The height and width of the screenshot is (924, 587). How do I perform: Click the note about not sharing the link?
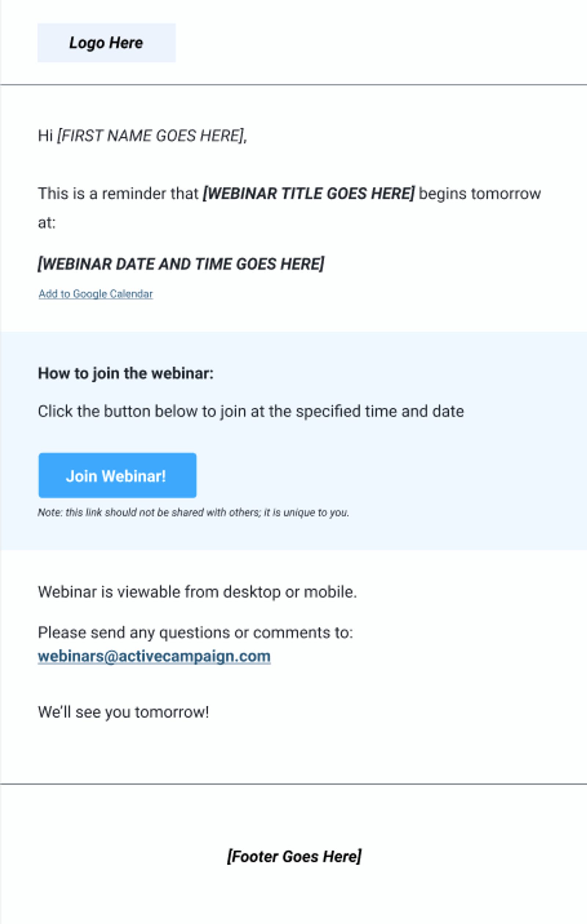pyautogui.click(x=193, y=513)
